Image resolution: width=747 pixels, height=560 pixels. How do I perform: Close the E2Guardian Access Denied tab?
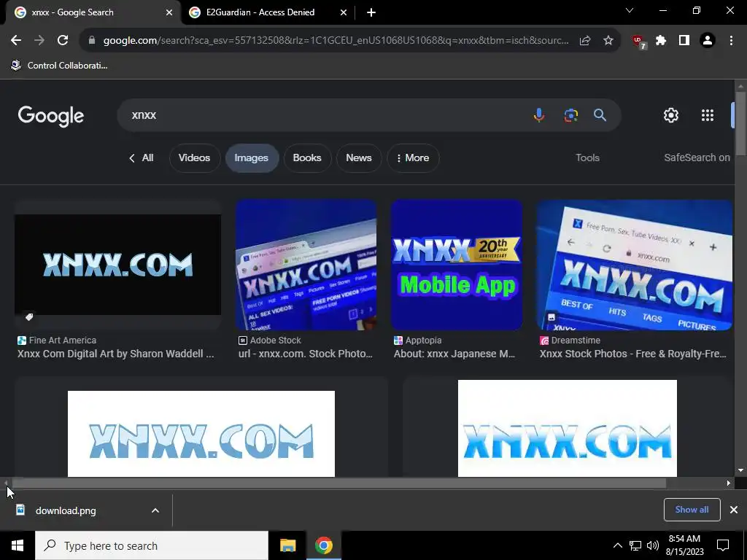344,12
